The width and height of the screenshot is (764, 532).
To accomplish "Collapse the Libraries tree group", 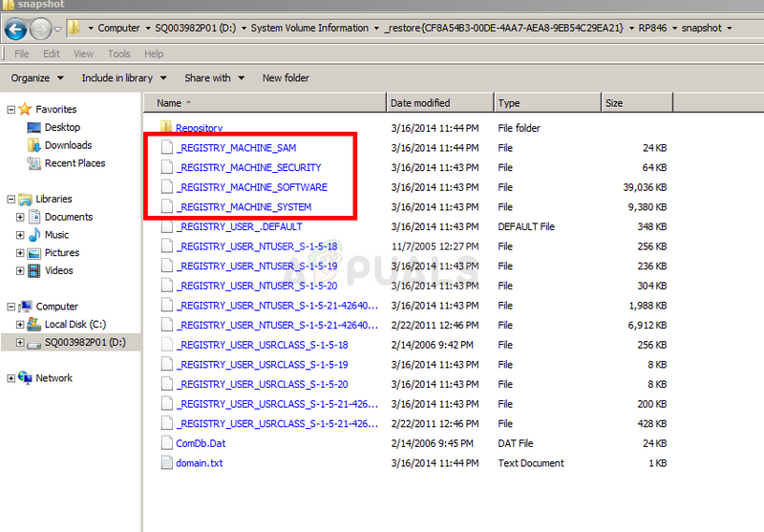I will coord(11,200).
